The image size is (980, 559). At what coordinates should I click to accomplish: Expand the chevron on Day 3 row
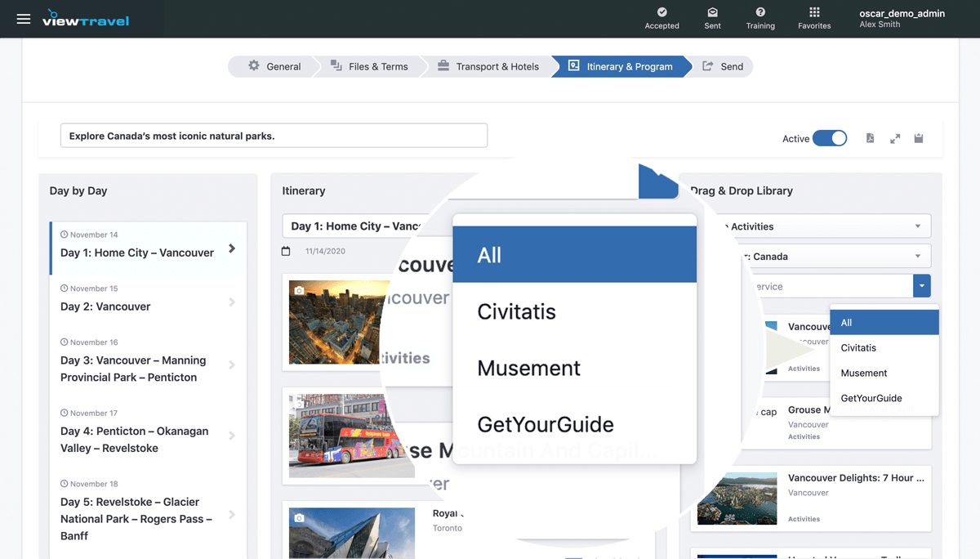(232, 365)
